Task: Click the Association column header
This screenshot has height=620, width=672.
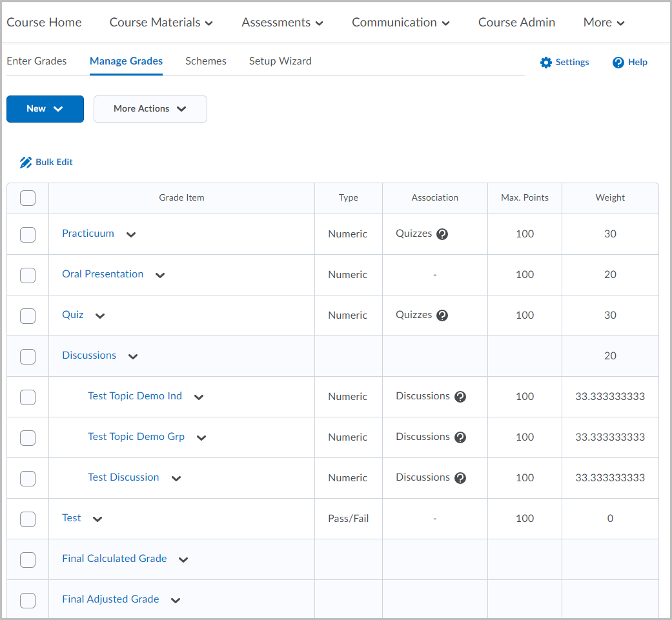Action: [x=434, y=198]
